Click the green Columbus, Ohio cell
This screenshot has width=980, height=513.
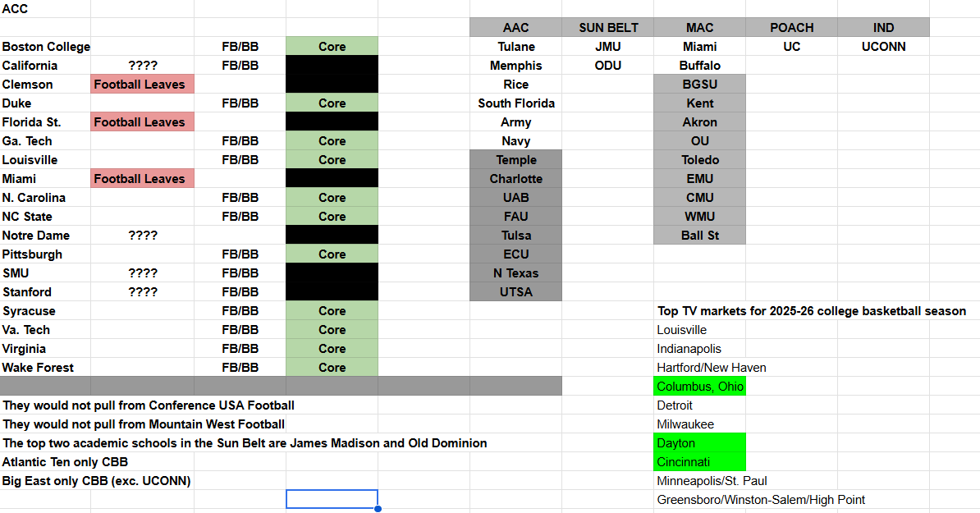pos(699,387)
